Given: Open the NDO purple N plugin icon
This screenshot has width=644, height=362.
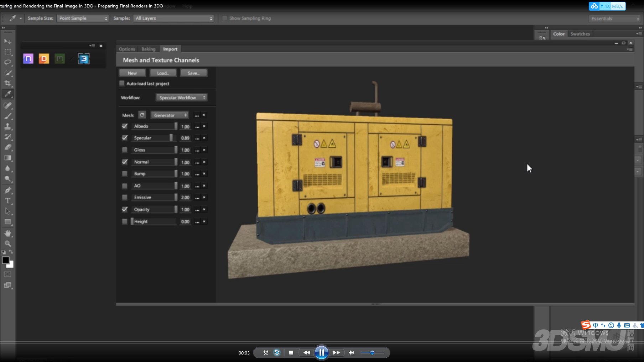Looking at the screenshot, I should [x=28, y=58].
